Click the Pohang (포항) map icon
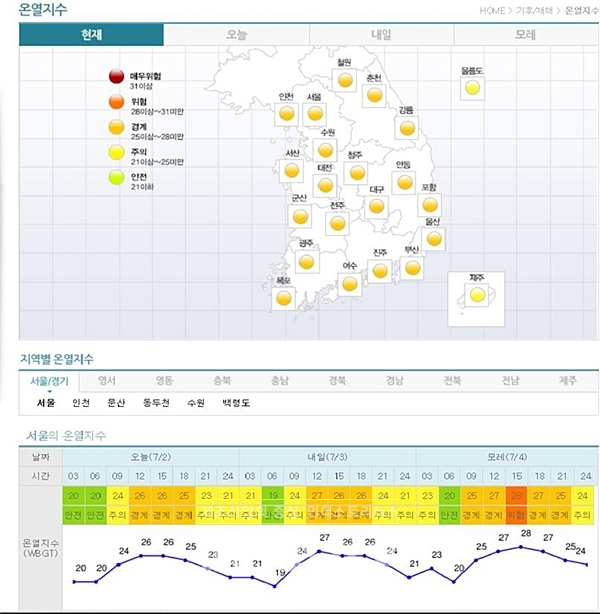The image size is (600, 614). tap(430, 204)
